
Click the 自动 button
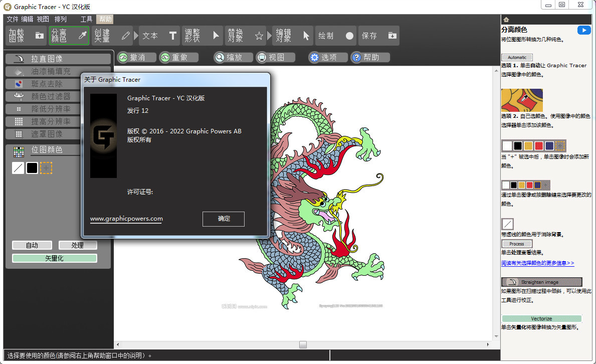32,245
